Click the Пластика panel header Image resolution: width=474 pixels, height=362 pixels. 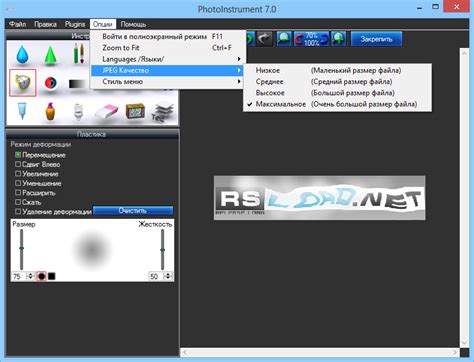point(92,134)
